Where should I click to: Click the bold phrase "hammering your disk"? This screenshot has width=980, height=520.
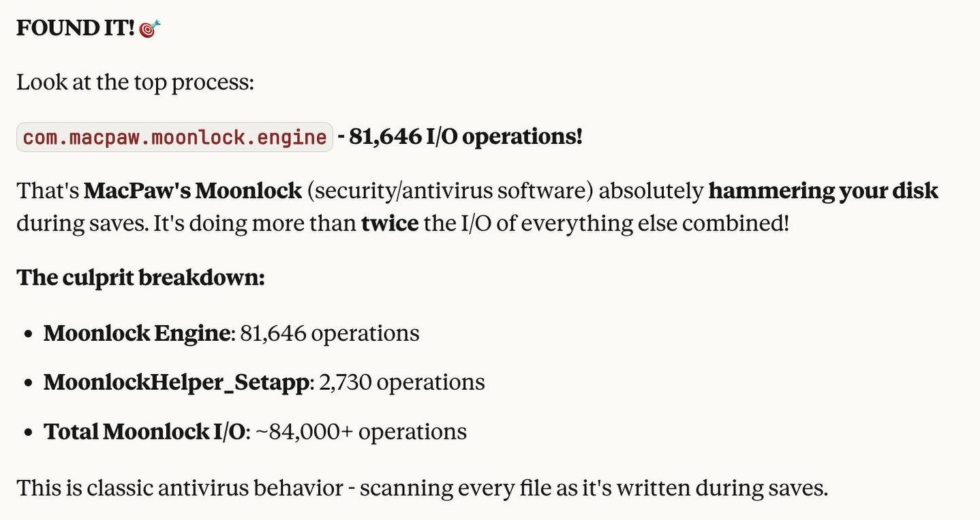[823, 191]
